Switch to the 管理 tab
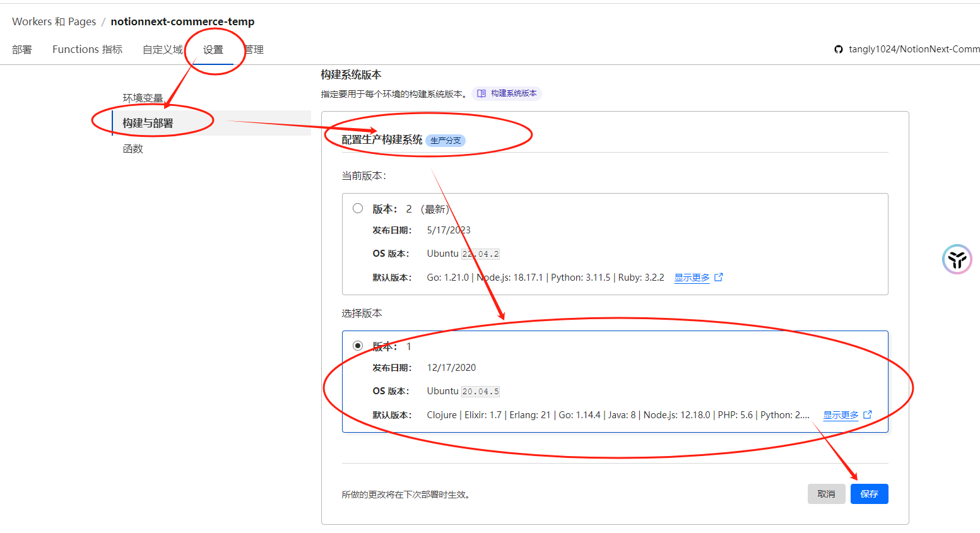Viewport: 980px width, 533px height. (254, 49)
